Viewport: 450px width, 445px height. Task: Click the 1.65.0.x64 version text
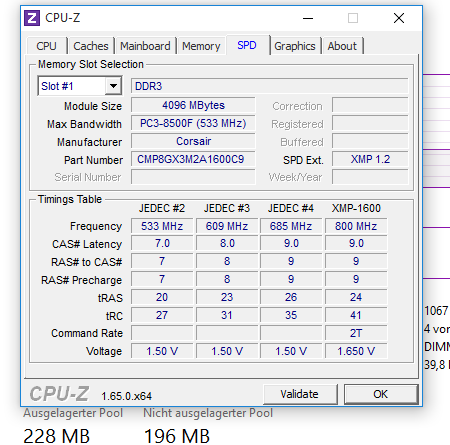tap(127, 396)
